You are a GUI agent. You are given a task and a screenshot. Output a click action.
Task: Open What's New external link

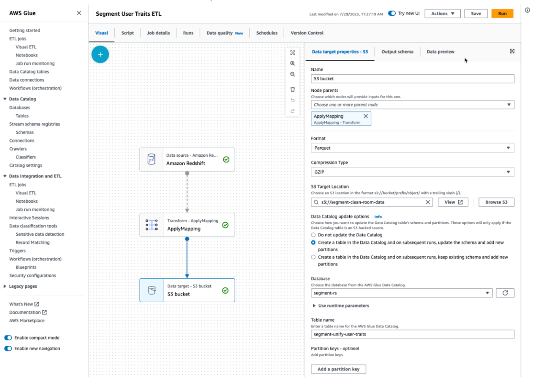[x=24, y=304]
